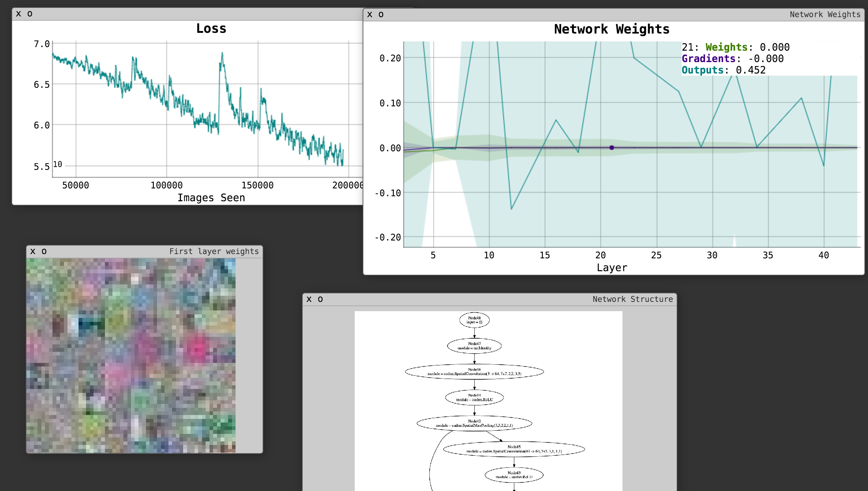Click the first layer weights image
868x491 pixels.
pyautogui.click(x=131, y=356)
